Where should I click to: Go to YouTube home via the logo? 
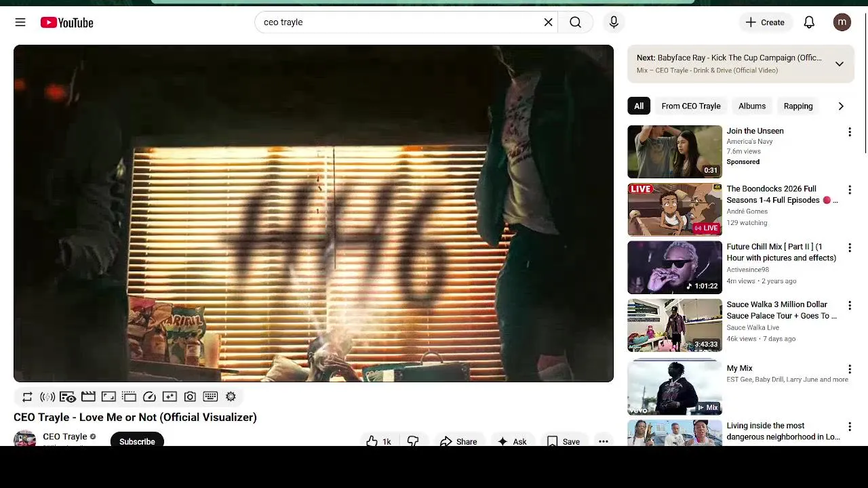(66, 22)
